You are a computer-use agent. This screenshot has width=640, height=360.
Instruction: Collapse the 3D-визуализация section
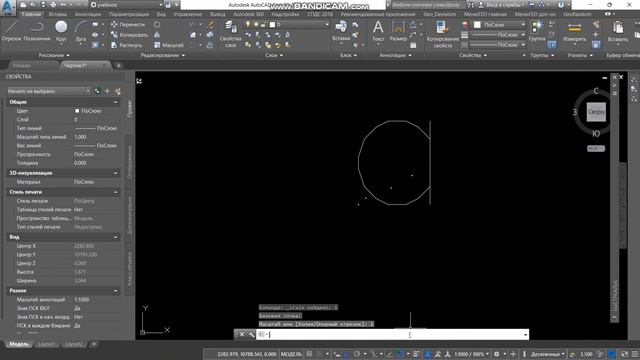(x=116, y=173)
